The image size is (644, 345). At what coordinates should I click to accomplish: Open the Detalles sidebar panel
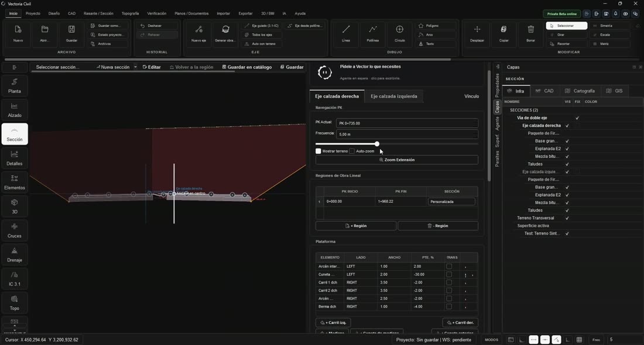click(15, 158)
